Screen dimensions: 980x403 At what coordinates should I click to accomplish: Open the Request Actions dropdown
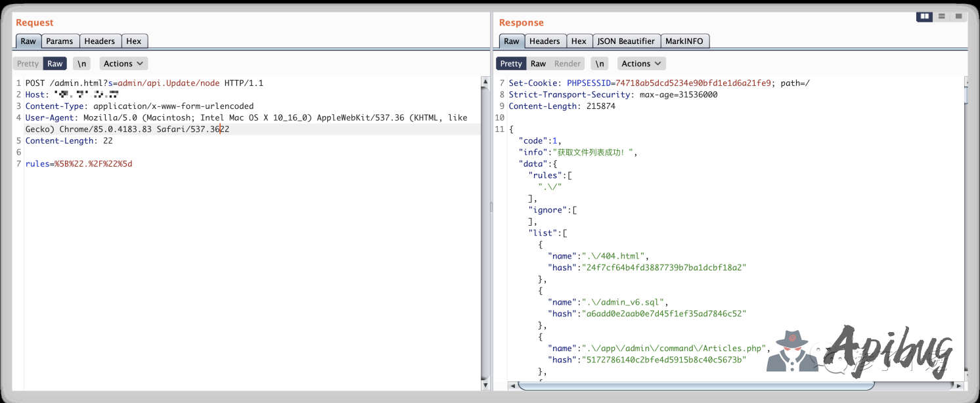coord(123,64)
